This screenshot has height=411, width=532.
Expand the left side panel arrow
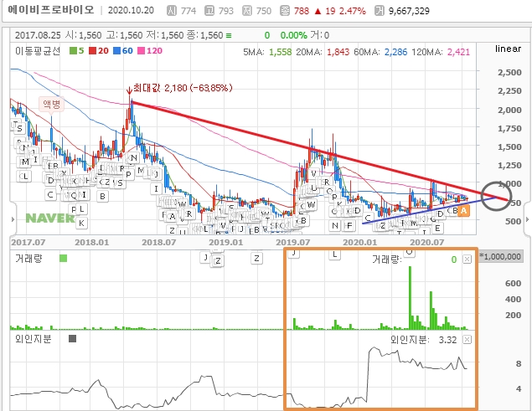click(13, 219)
